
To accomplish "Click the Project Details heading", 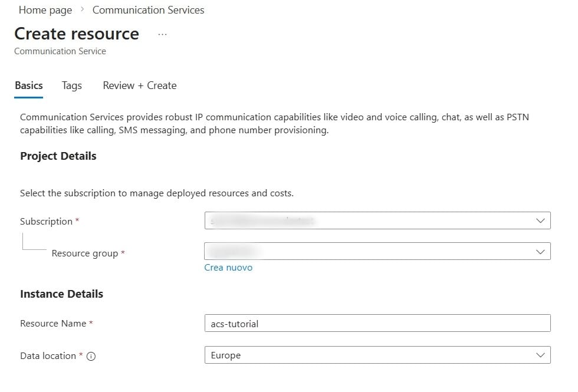I will (58, 156).
